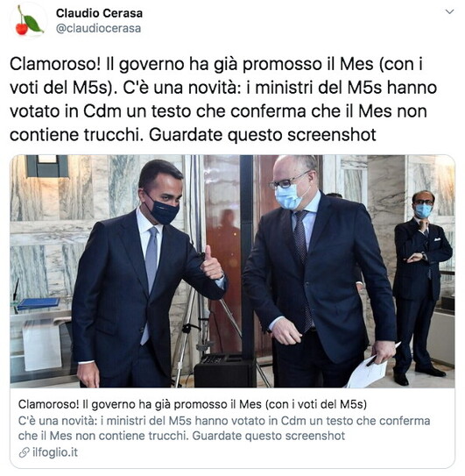This screenshot has height=476, width=465.
Task: Click the @claudiocerasa handle
Action: coord(99,29)
